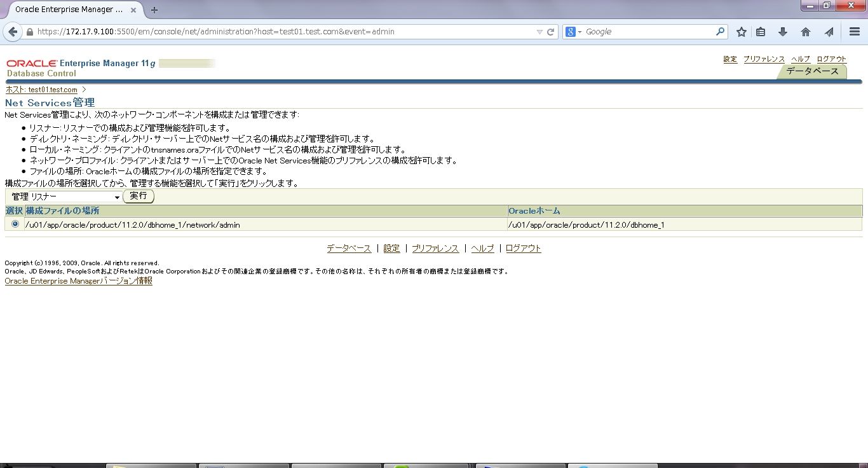Click the Database Control subtitle text
Viewport: 868px width, 468px height.
coord(41,74)
